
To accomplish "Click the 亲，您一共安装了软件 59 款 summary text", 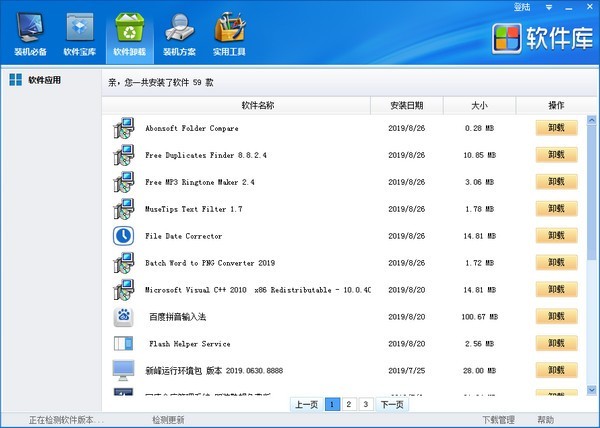I will coord(161,82).
